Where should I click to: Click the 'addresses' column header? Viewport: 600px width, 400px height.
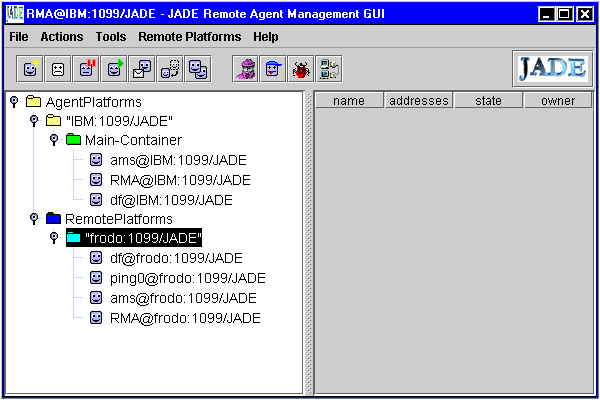pyautogui.click(x=419, y=100)
